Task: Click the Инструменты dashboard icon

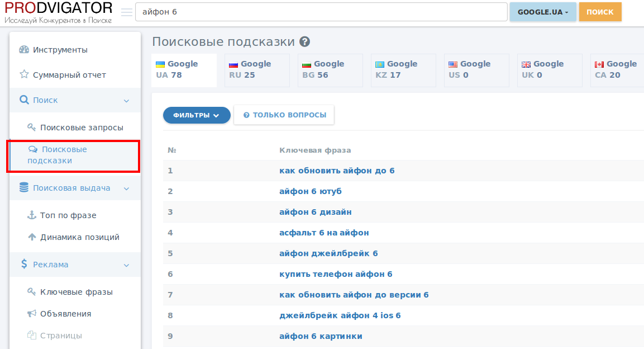Action: coord(24,50)
